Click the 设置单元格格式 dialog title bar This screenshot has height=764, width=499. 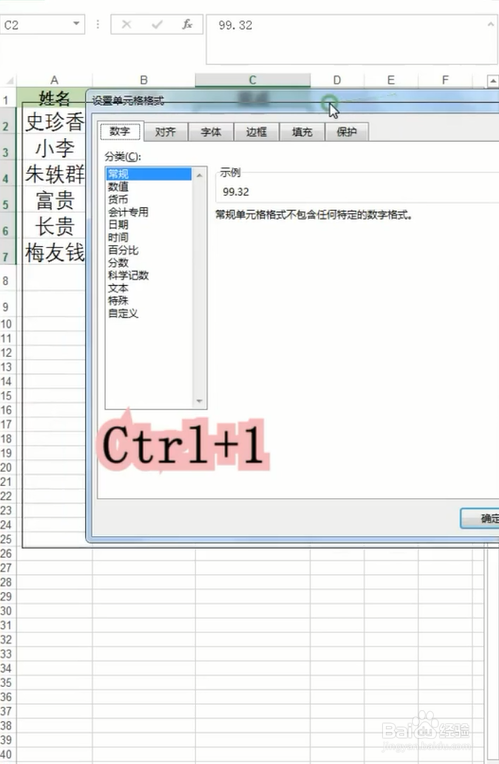pos(292,100)
